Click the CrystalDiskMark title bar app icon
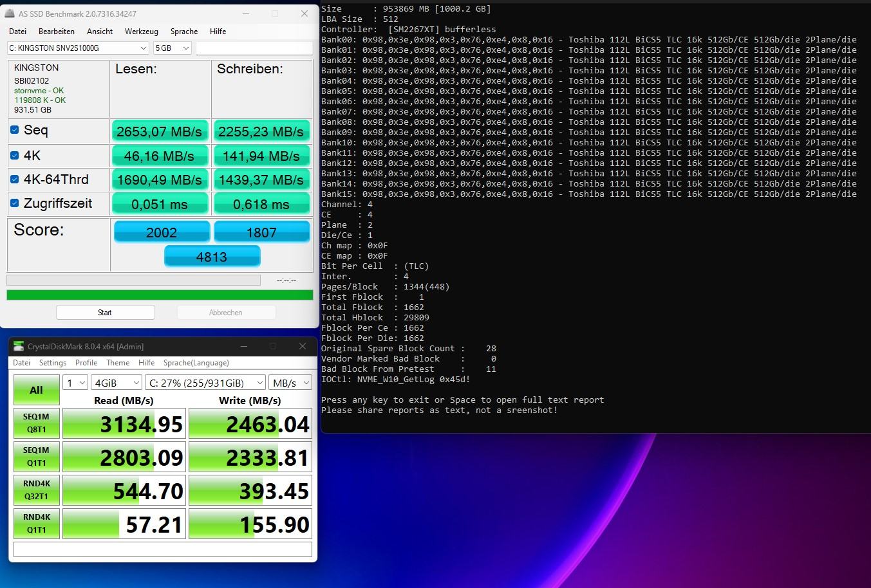This screenshot has height=588, width=871. click(x=19, y=347)
